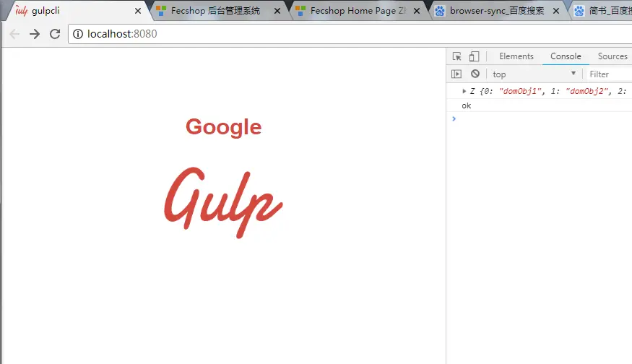The width and height of the screenshot is (632, 364).
Task: Reload the localhost page
Action: [55, 34]
